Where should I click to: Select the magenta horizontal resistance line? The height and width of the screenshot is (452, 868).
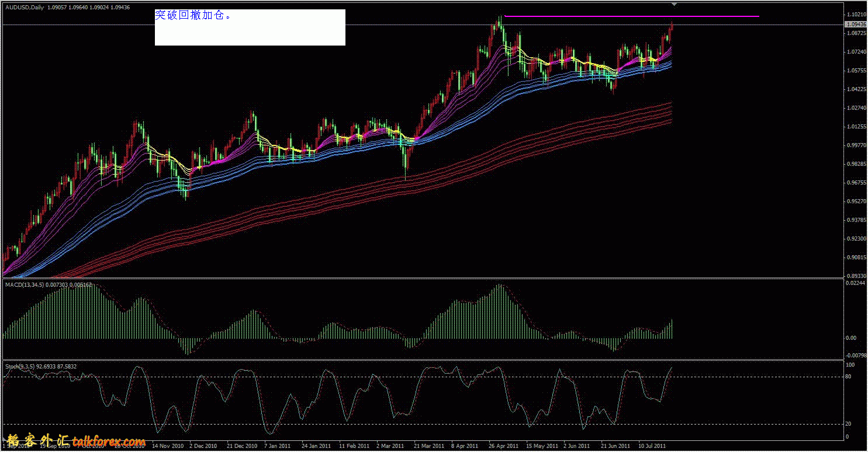click(x=632, y=16)
